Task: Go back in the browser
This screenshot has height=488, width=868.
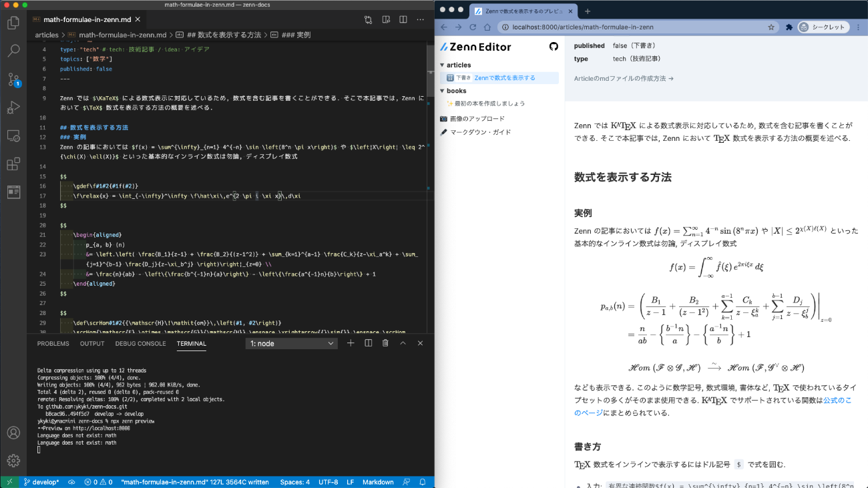Action: click(444, 27)
